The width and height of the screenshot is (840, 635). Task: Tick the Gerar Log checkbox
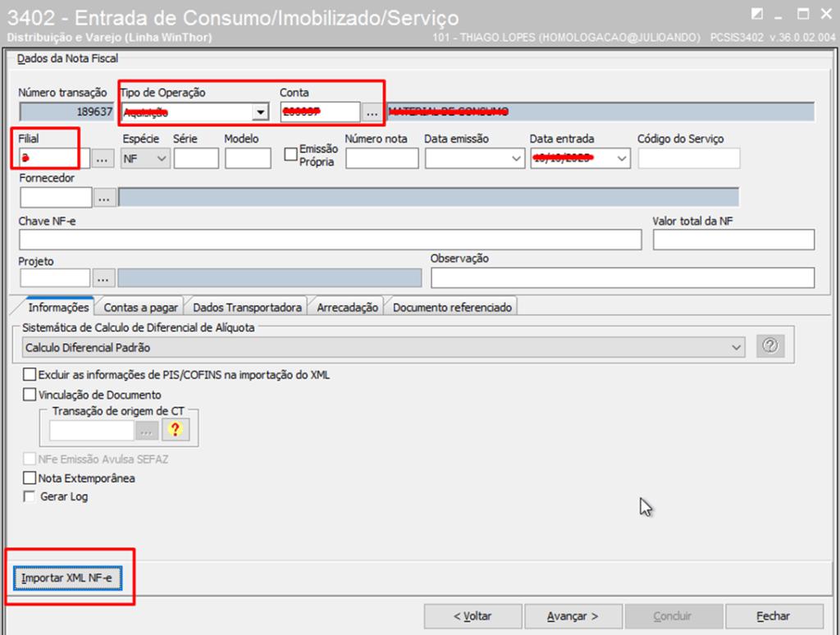[x=30, y=496]
